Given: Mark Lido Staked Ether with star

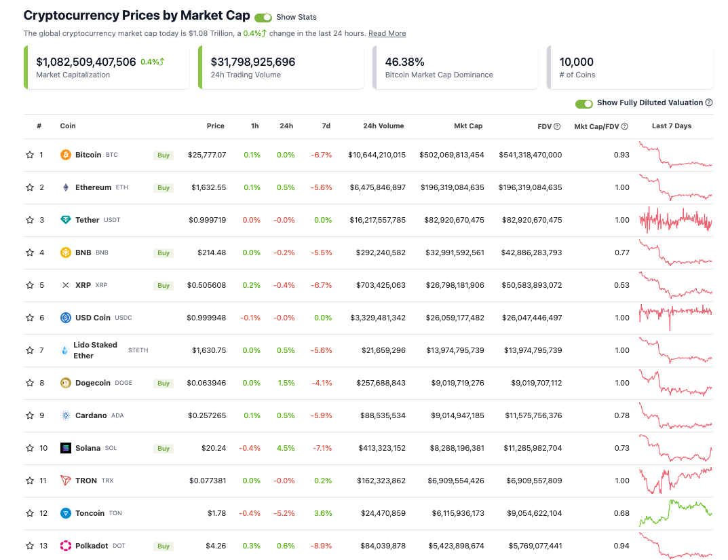Looking at the screenshot, I should coord(30,350).
